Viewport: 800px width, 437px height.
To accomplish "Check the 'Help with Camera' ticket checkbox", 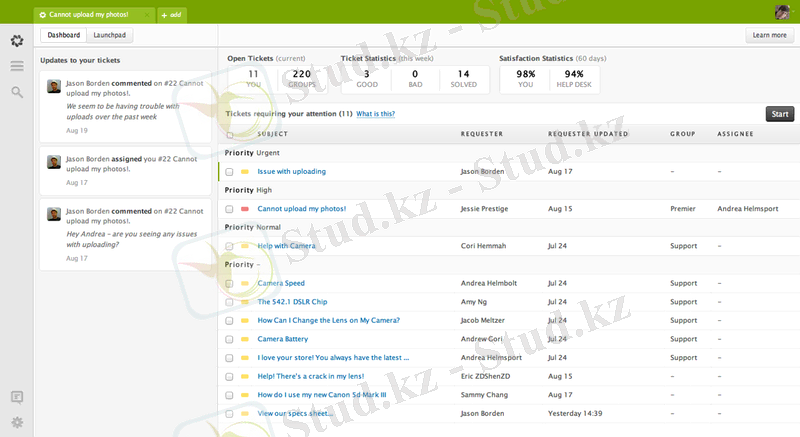I will point(230,246).
